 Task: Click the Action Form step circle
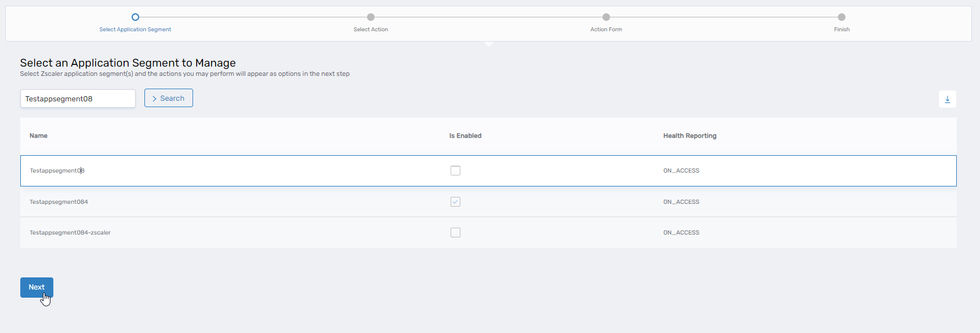(606, 17)
